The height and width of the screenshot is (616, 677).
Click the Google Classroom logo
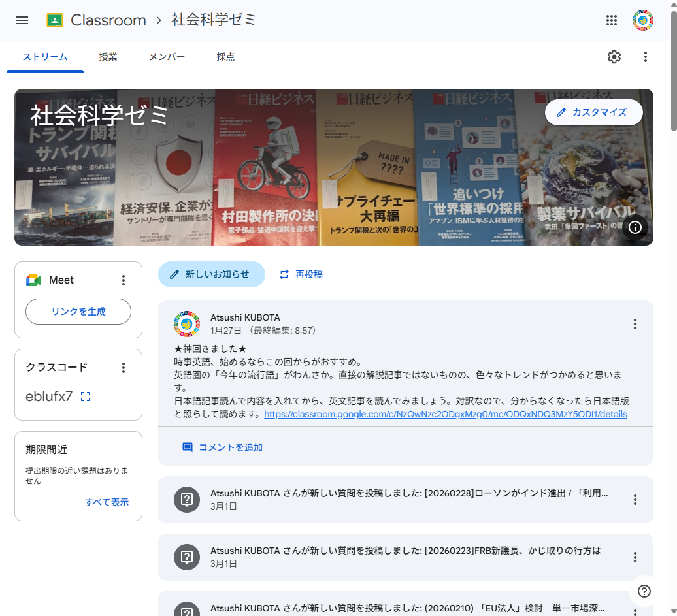tap(55, 20)
